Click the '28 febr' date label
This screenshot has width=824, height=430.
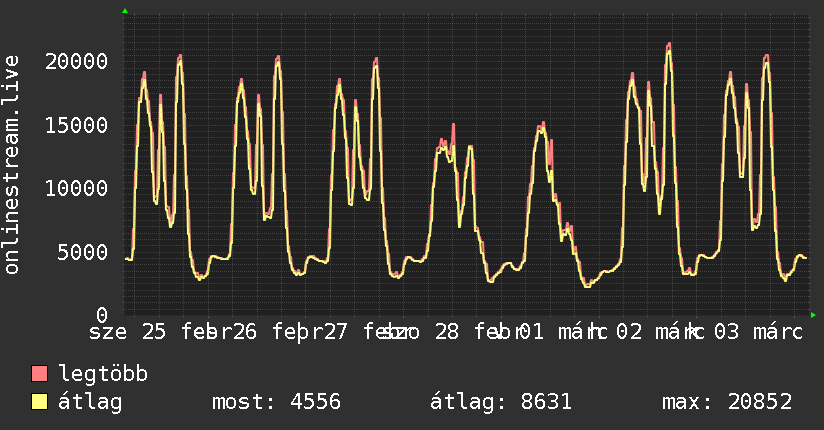pyautogui.click(x=477, y=332)
